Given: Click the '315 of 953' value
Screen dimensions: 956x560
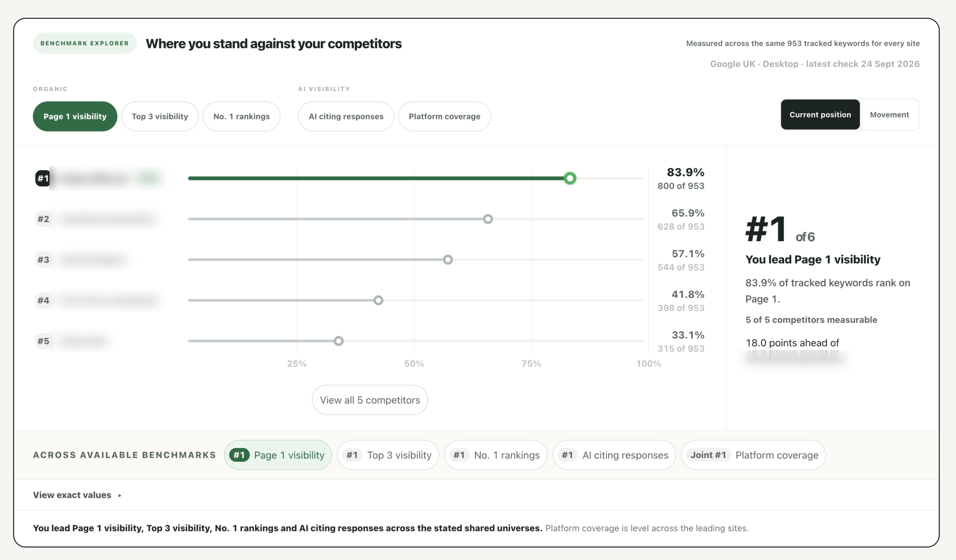Looking at the screenshot, I should click(x=681, y=348).
